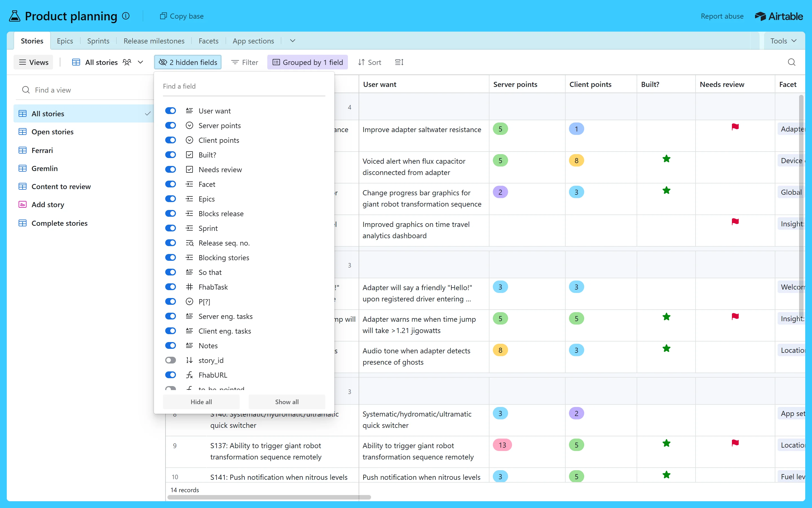The height and width of the screenshot is (508, 812).
Task: Toggle the Views sidebar button
Action: coord(34,62)
